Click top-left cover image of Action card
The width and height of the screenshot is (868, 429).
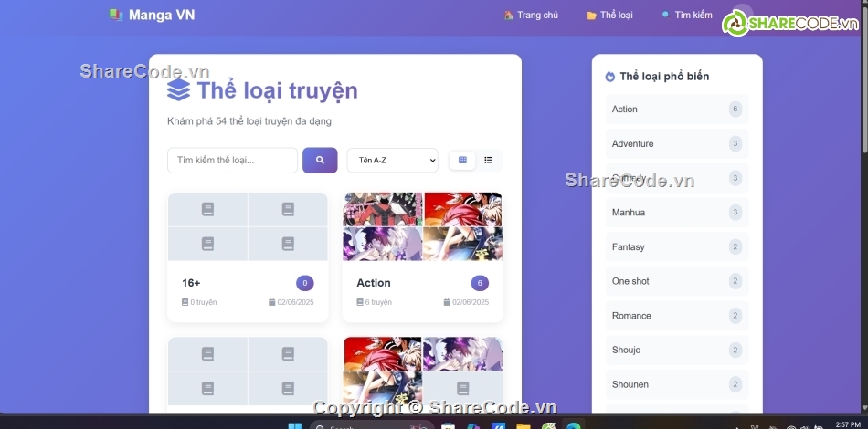pyautogui.click(x=383, y=210)
